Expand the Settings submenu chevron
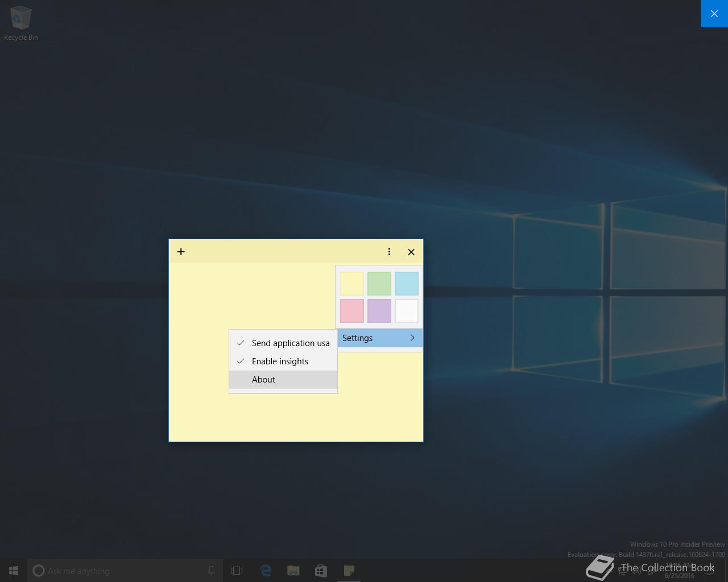The image size is (728, 582). pos(412,338)
